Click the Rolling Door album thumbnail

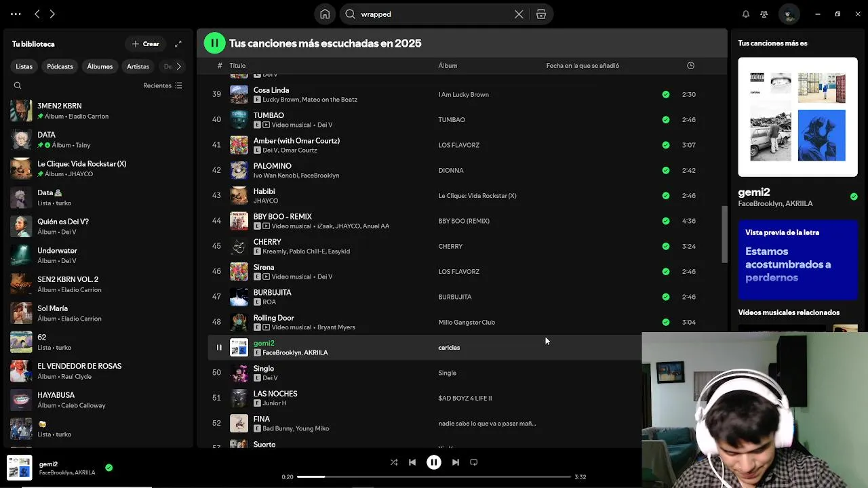(x=239, y=322)
